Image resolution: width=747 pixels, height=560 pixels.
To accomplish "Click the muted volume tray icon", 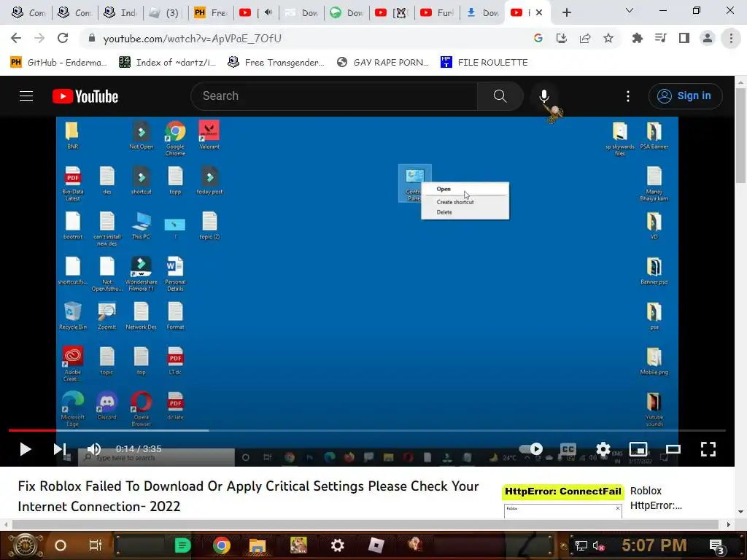I will tap(598, 545).
